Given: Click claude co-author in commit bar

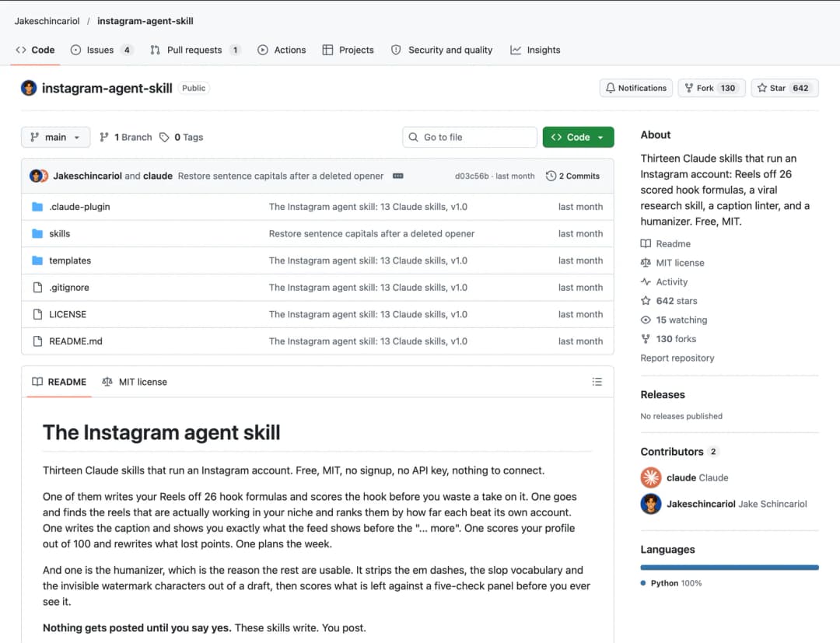Looking at the screenshot, I should (157, 176).
